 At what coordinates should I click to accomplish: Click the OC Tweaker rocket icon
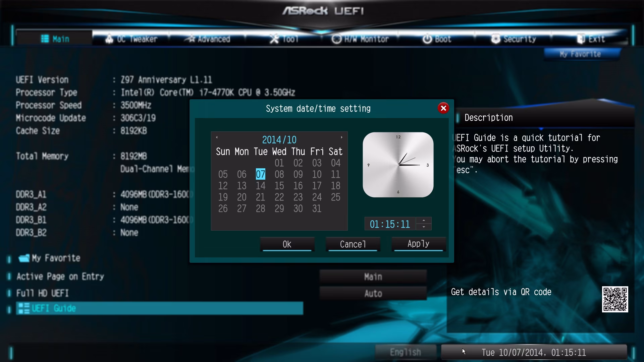coord(109,39)
